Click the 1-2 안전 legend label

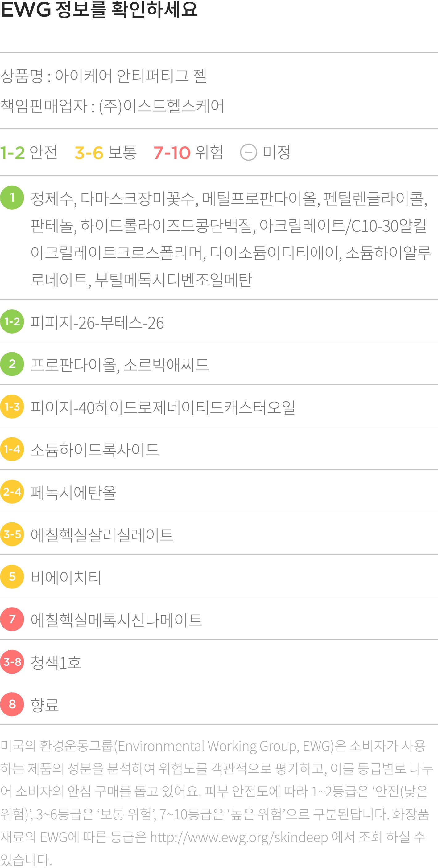[29, 152]
